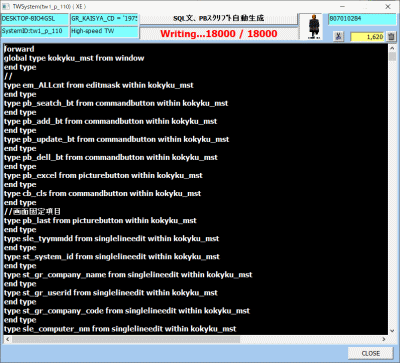Click the 'global type kokyku_mst from window' line
The width and height of the screenshot is (400, 363).
click(x=74, y=58)
